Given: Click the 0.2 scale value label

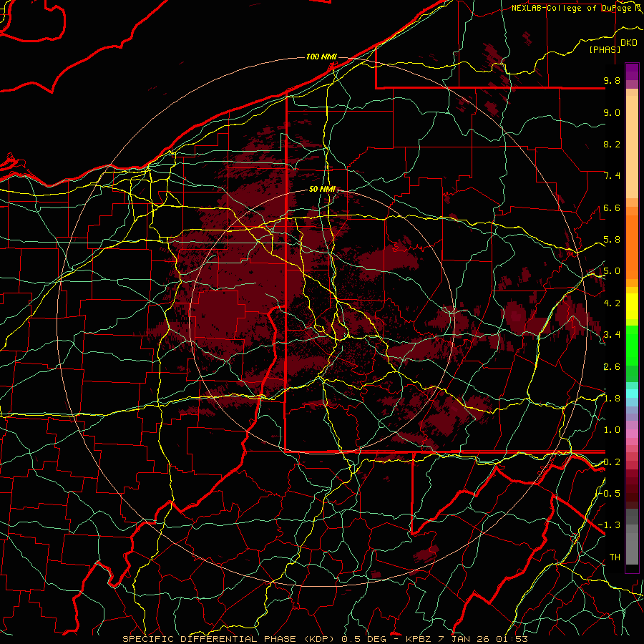Looking at the screenshot, I should click(612, 462).
